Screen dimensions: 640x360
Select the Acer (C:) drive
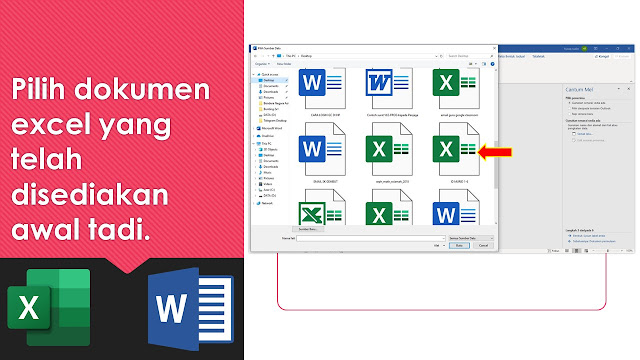(268, 190)
